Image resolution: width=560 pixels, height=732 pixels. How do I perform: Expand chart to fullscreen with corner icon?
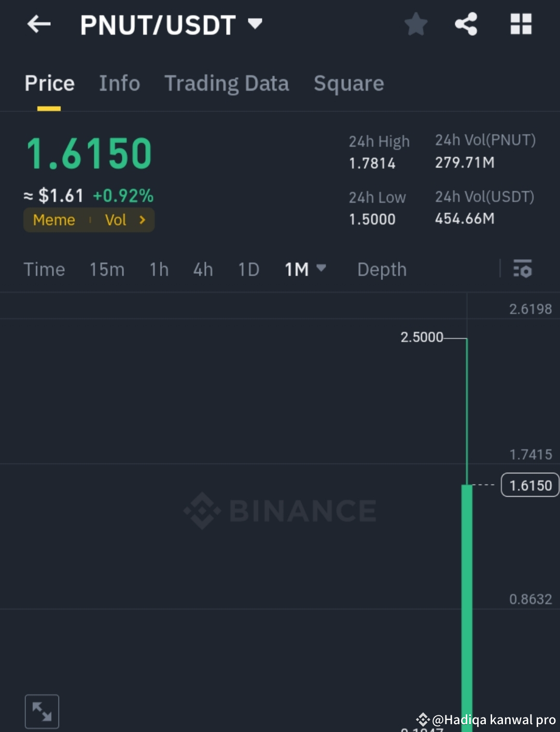pos(42,711)
